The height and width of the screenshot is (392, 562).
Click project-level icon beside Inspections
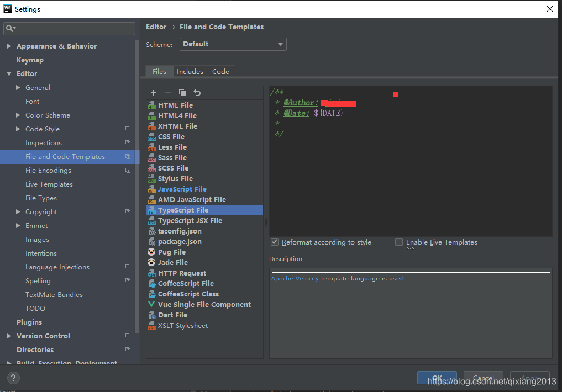128,143
